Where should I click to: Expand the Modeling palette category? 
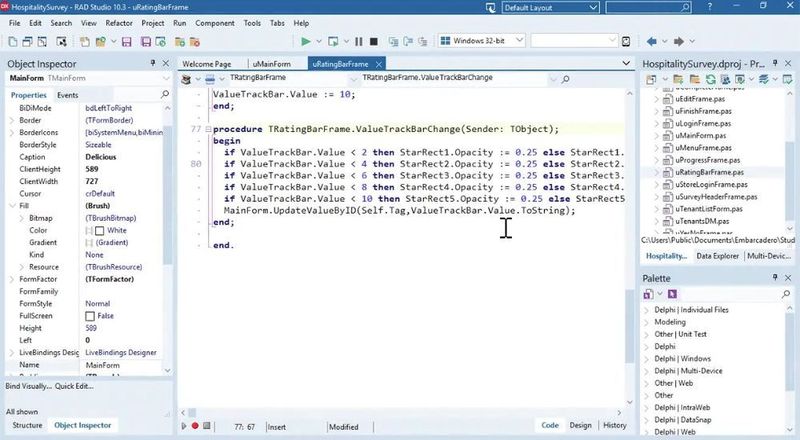coord(646,322)
